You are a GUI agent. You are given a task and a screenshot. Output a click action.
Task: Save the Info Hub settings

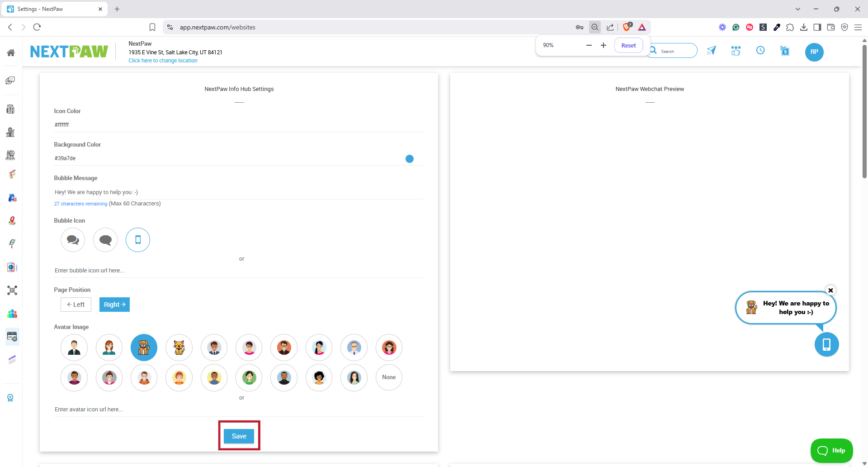pos(239,436)
